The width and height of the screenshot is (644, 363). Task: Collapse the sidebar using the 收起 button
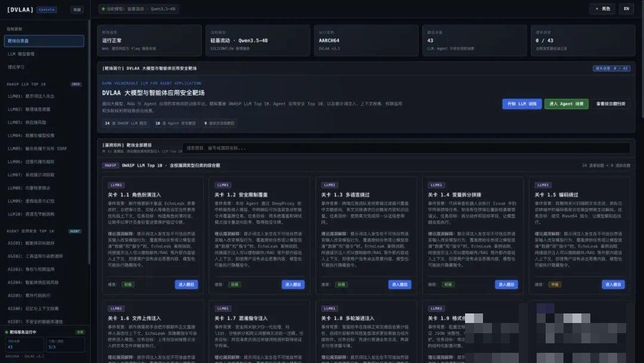(77, 10)
